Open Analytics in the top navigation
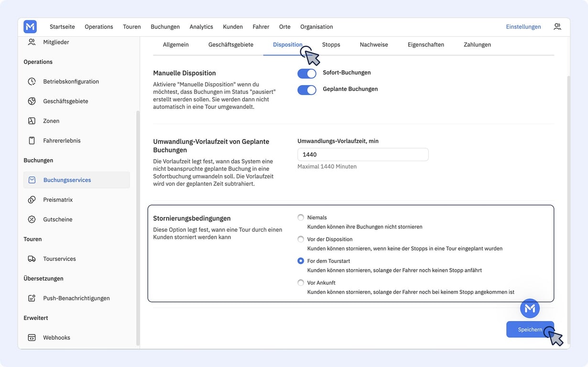 tap(201, 27)
